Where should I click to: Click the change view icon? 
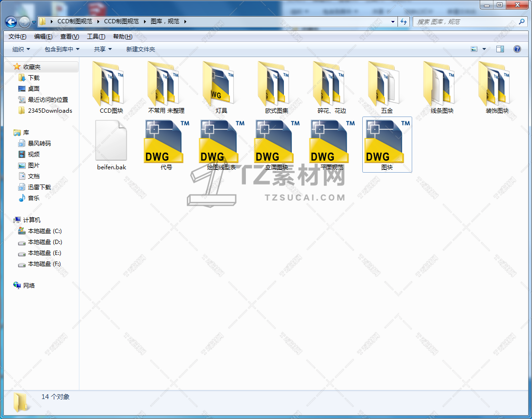(474, 49)
